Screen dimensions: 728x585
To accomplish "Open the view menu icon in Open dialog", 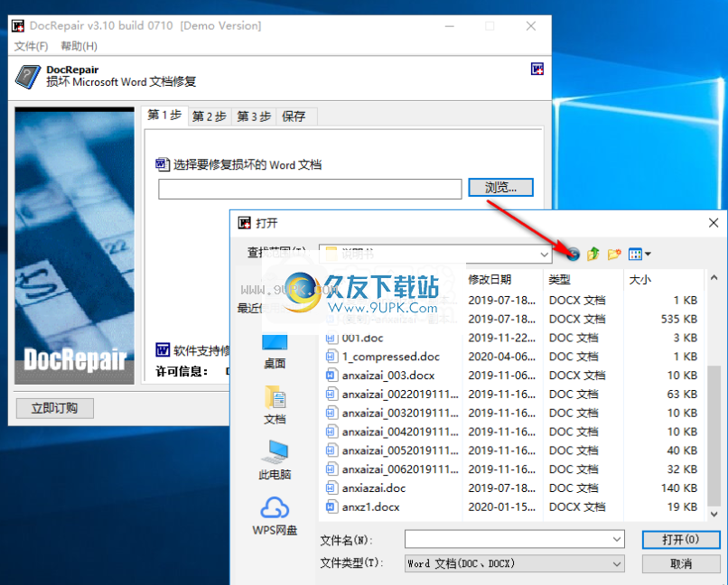I will 639,255.
